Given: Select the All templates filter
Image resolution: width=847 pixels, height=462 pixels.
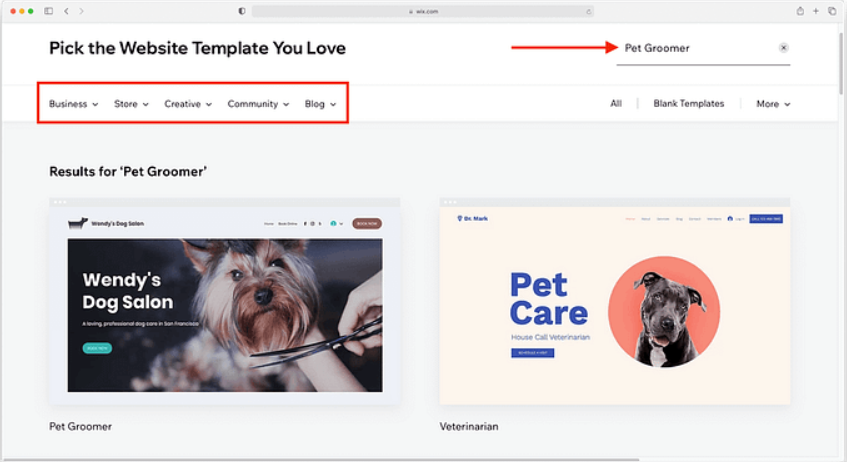Looking at the screenshot, I should coord(616,103).
